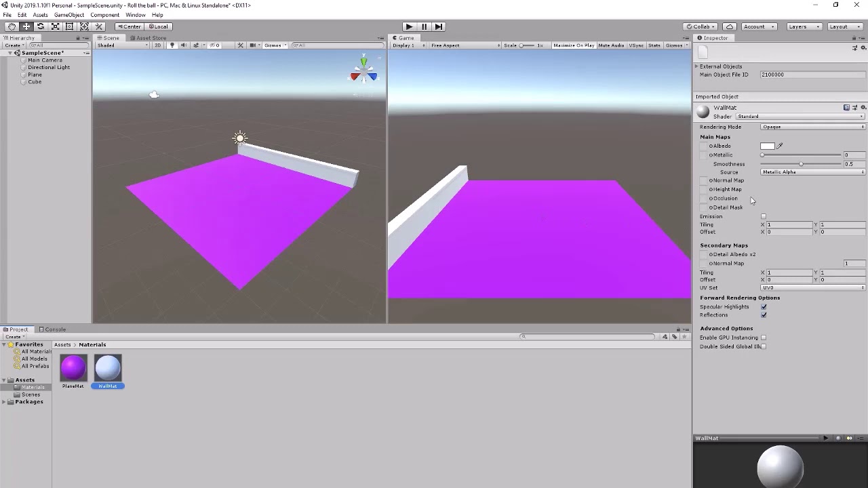Viewport: 868px width, 488px height.
Task: Open the cloud services icon
Action: [x=730, y=26]
